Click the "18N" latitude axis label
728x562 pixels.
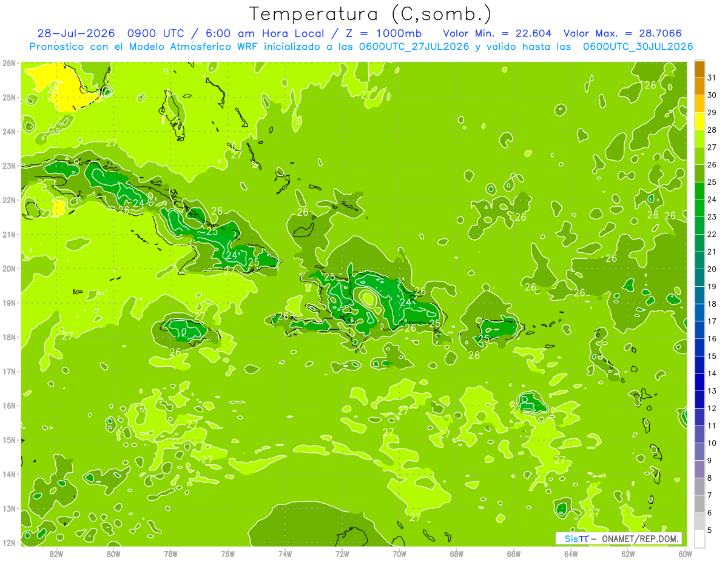point(9,337)
